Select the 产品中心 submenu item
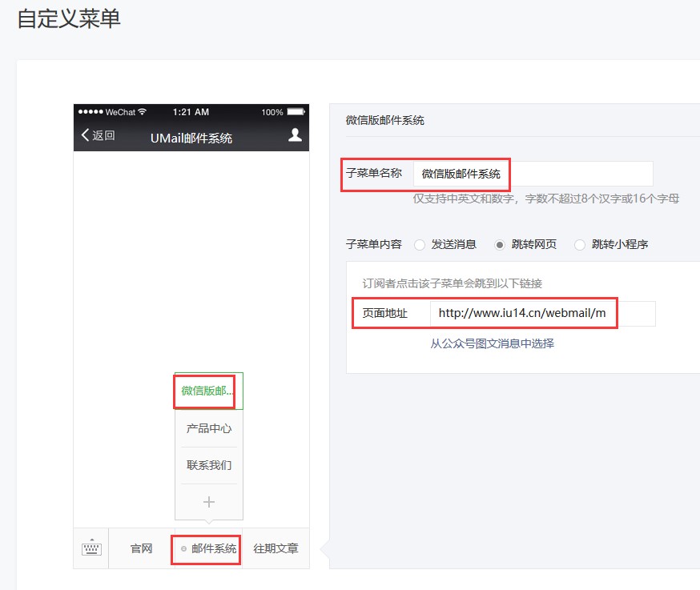 pyautogui.click(x=209, y=428)
